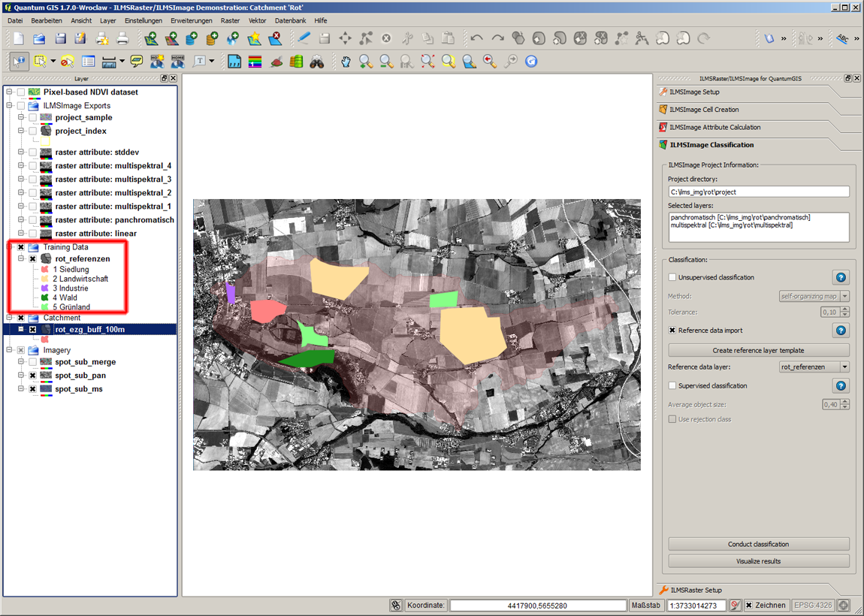This screenshot has height=616, width=864.
Task: Enable Unsupervised classification checkbox
Action: tap(672, 278)
